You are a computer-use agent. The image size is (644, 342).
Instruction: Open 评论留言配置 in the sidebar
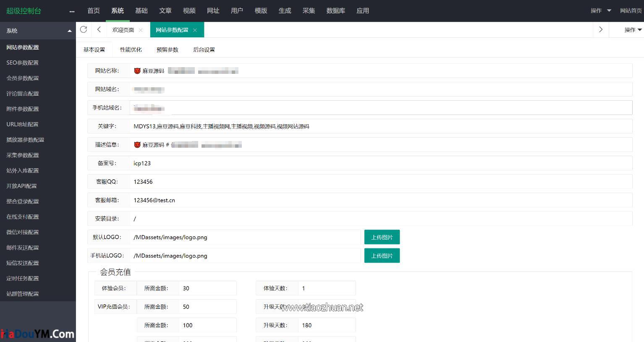[x=23, y=94]
